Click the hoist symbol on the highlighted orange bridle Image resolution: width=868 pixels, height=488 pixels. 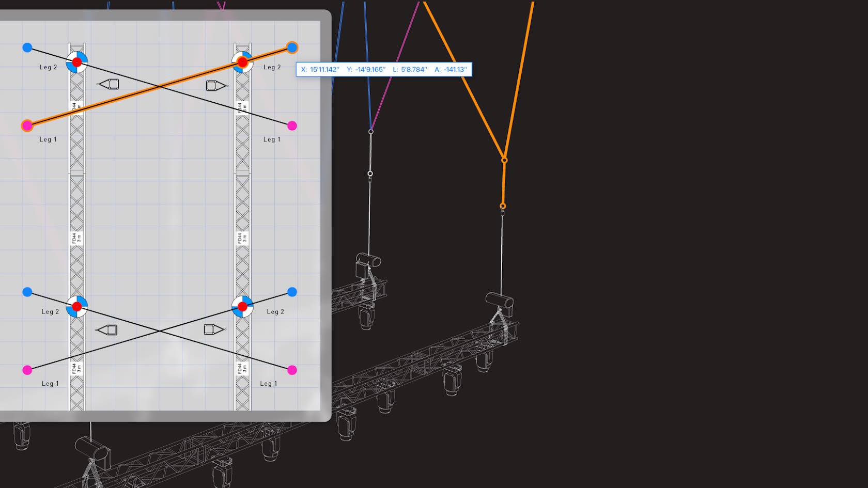(242, 62)
